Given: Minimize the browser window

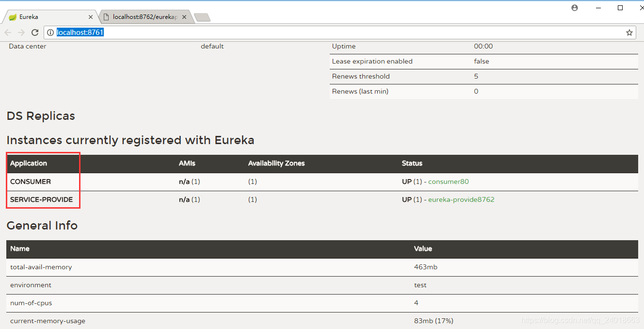Looking at the screenshot, I should click(x=597, y=8).
